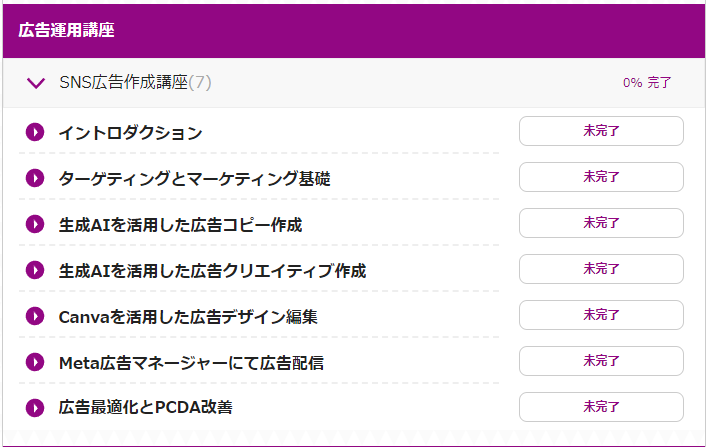This screenshot has width=706, height=447.
Task: Click the SNS広告作成講座(7) section title
Action: tap(135, 82)
